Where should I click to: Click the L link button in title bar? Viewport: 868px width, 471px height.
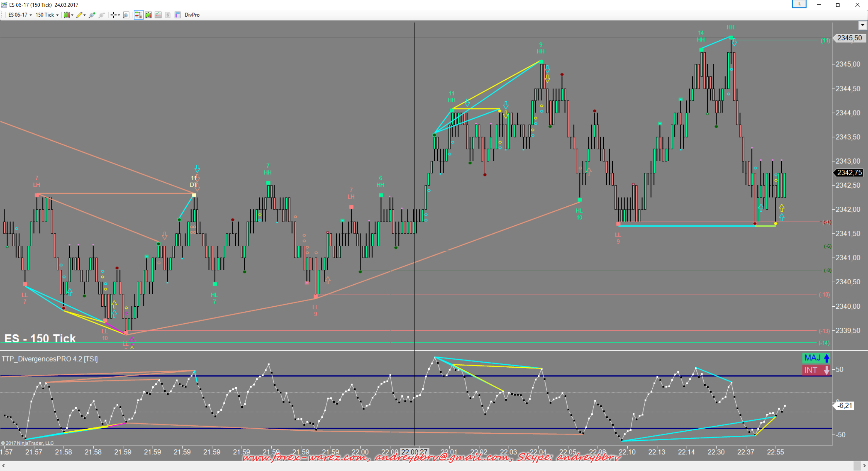799,4
